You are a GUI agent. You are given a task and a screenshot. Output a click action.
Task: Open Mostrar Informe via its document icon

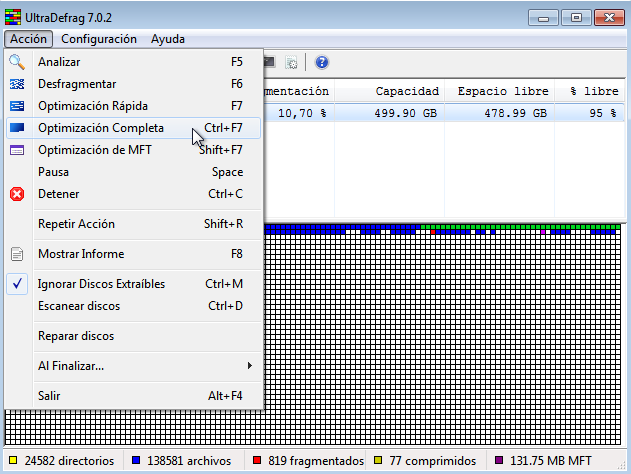pos(17,254)
